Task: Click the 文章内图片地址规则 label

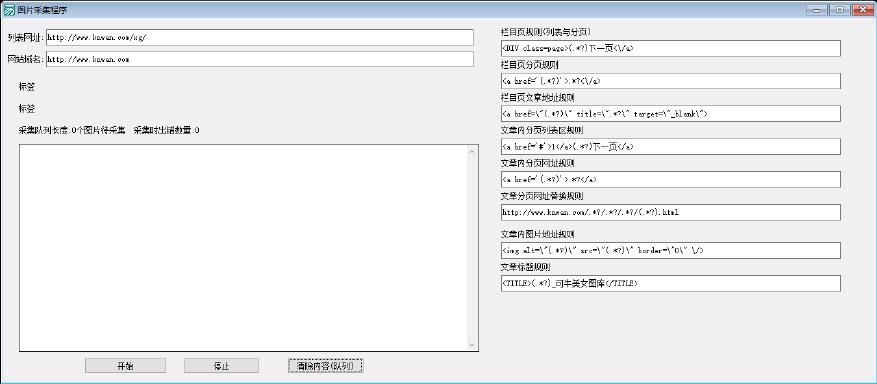Action: pos(537,234)
